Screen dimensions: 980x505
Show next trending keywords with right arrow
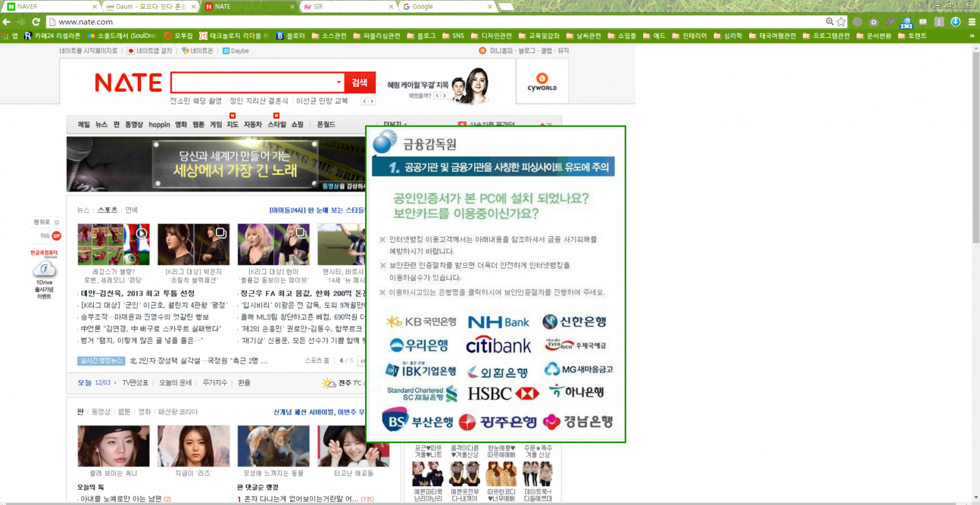coord(372,101)
